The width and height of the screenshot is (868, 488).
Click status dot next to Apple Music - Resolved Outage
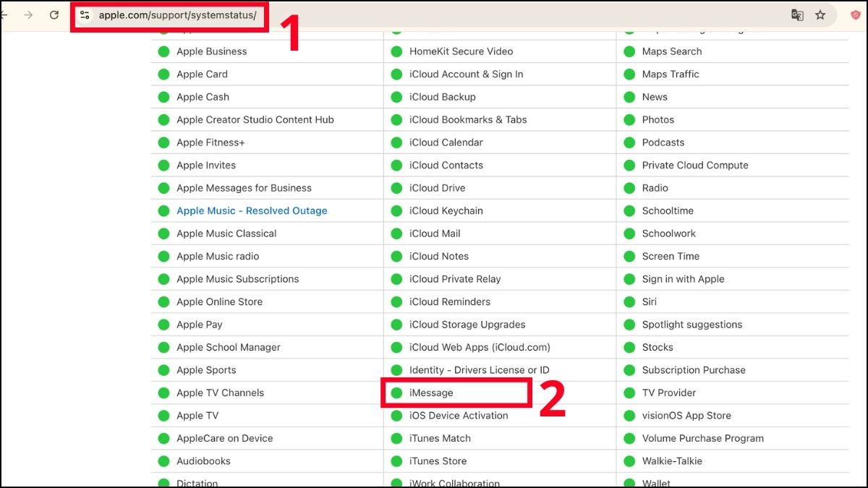click(163, 211)
